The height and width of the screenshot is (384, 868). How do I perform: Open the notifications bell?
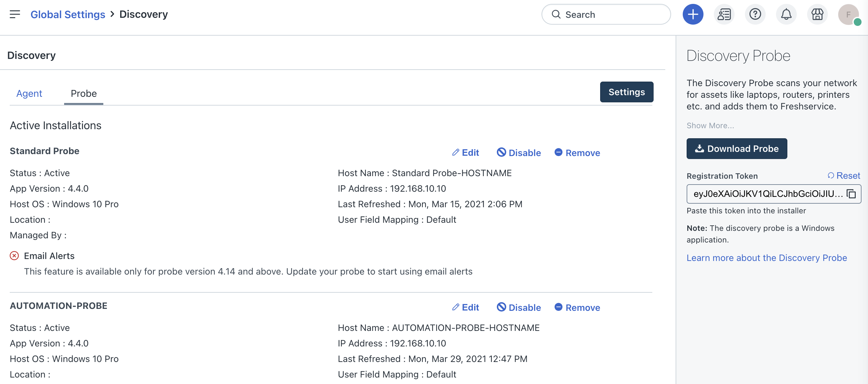[x=786, y=14]
